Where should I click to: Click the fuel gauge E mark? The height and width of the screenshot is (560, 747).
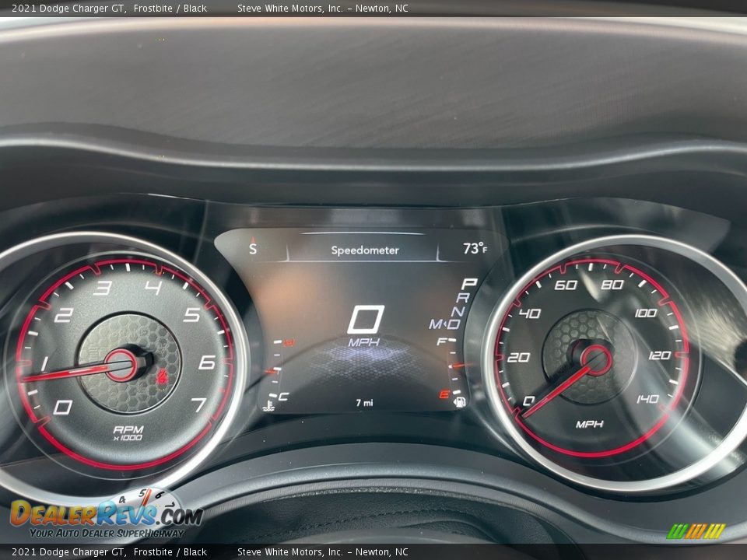[444, 394]
